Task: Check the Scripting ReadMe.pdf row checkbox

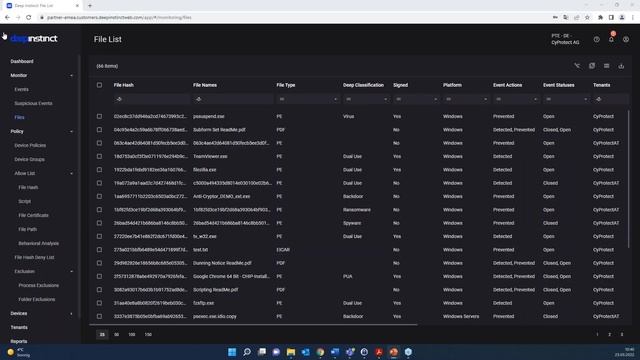Action: 99,290
